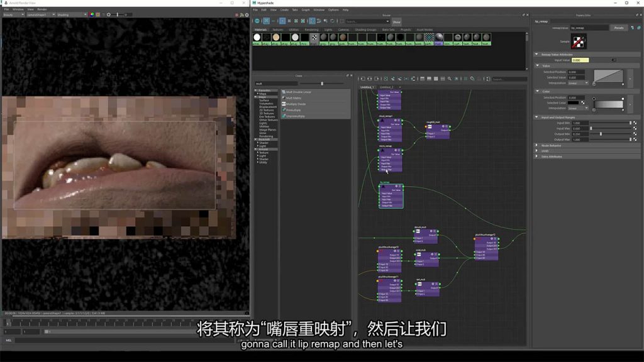Toggle the grid icon in graph toolbar
The image size is (644, 362).
465,79
